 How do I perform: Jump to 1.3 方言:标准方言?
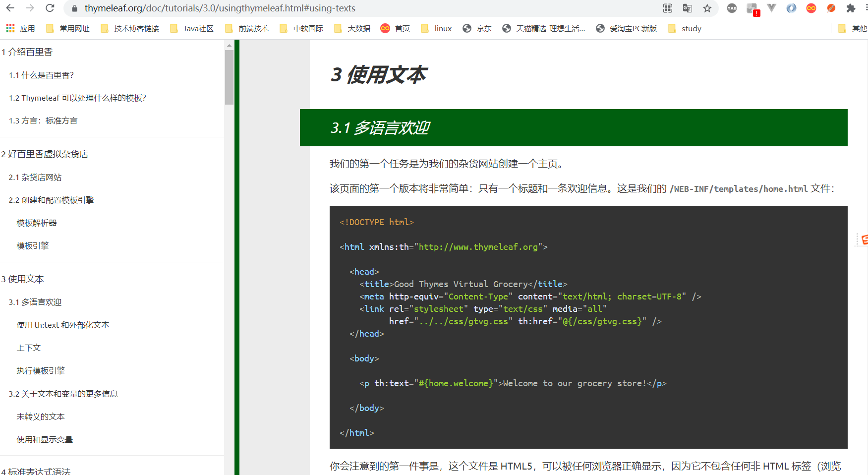tap(43, 121)
